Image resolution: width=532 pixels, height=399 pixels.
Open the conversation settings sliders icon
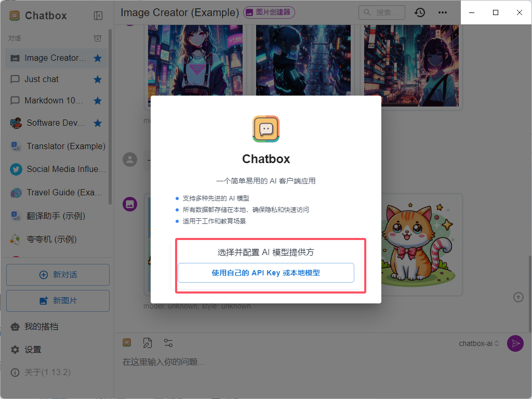coord(168,343)
